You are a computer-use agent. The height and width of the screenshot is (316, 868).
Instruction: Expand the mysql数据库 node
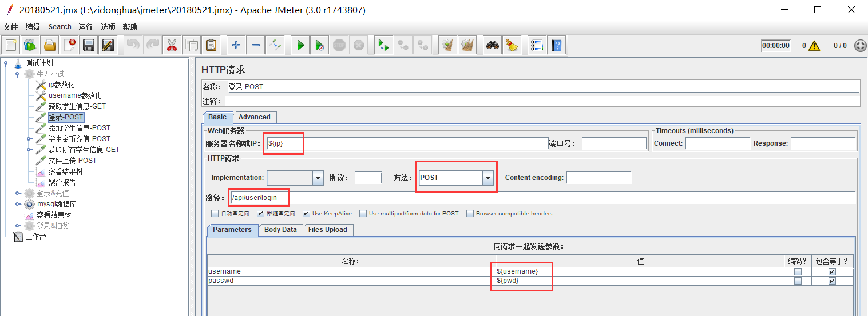(x=18, y=204)
